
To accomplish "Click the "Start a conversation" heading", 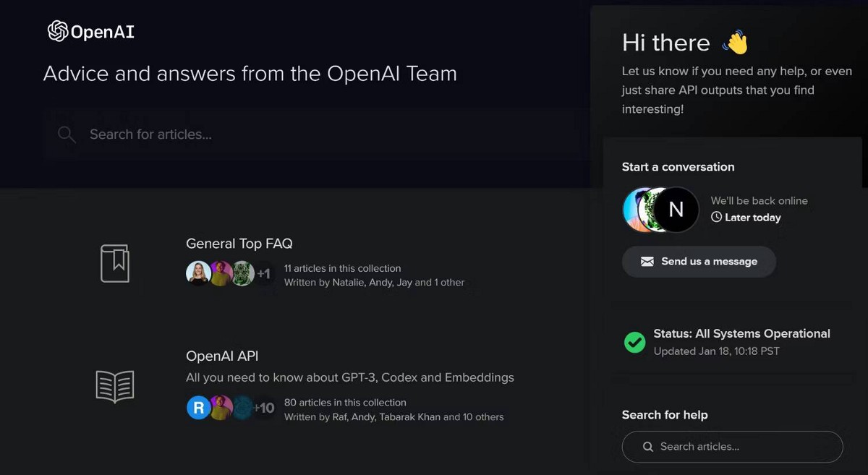I will click(x=678, y=167).
